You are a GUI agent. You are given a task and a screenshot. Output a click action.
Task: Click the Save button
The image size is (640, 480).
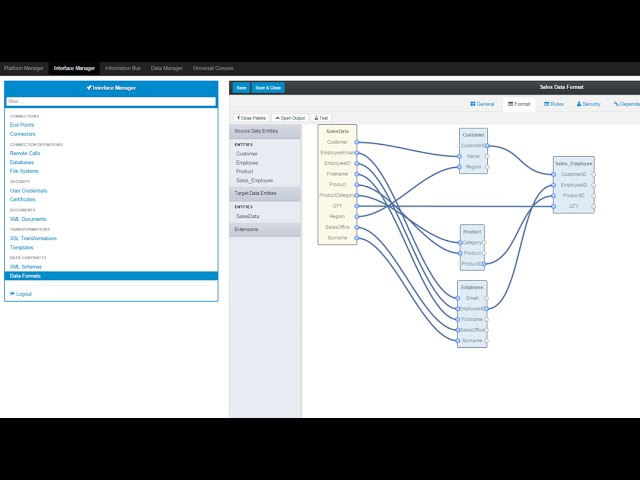(x=241, y=88)
